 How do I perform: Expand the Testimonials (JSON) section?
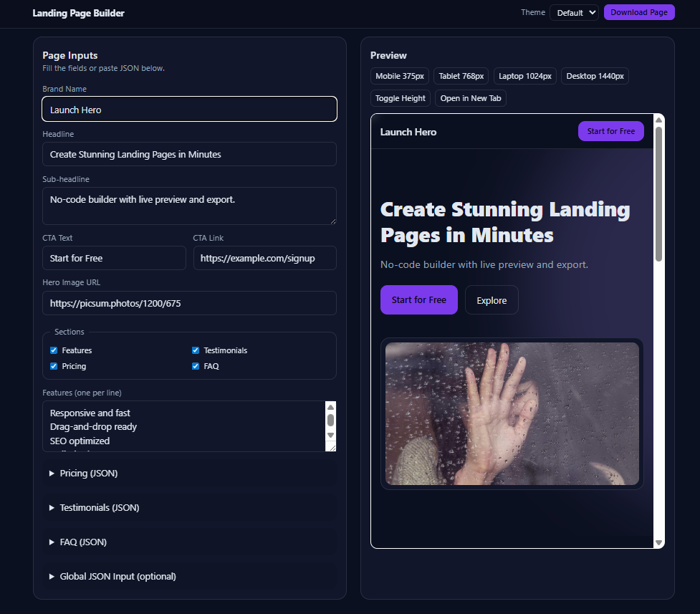(52, 508)
